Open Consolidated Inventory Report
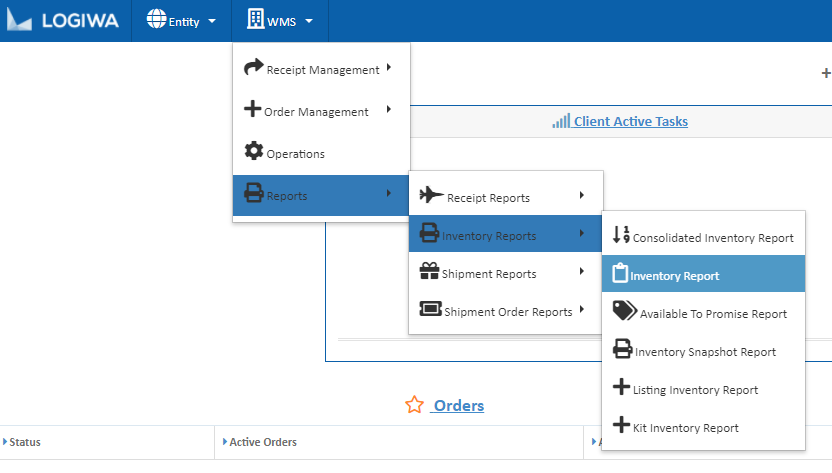 pos(712,238)
